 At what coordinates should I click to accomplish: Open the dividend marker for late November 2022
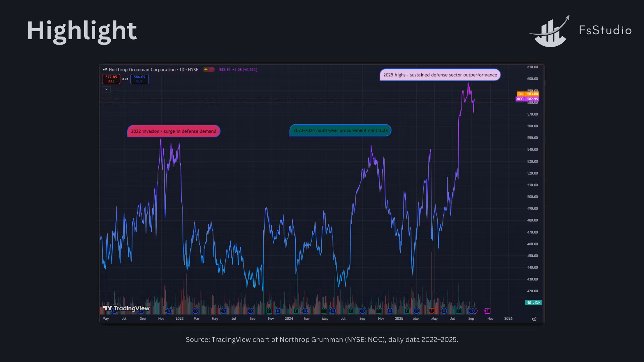pyautogui.click(x=169, y=311)
